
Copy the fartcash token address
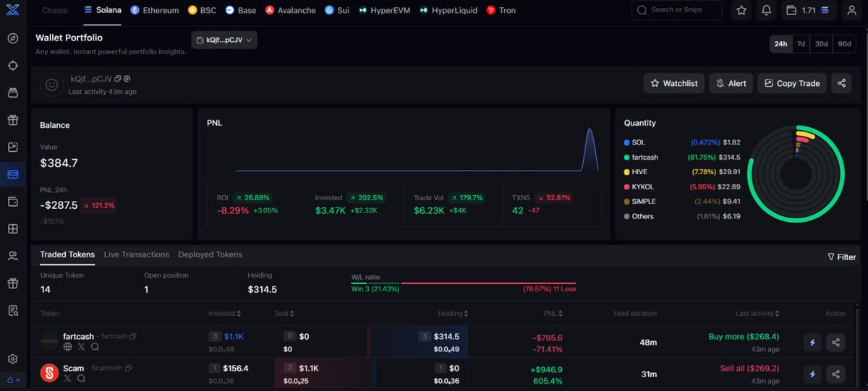pyautogui.click(x=133, y=337)
